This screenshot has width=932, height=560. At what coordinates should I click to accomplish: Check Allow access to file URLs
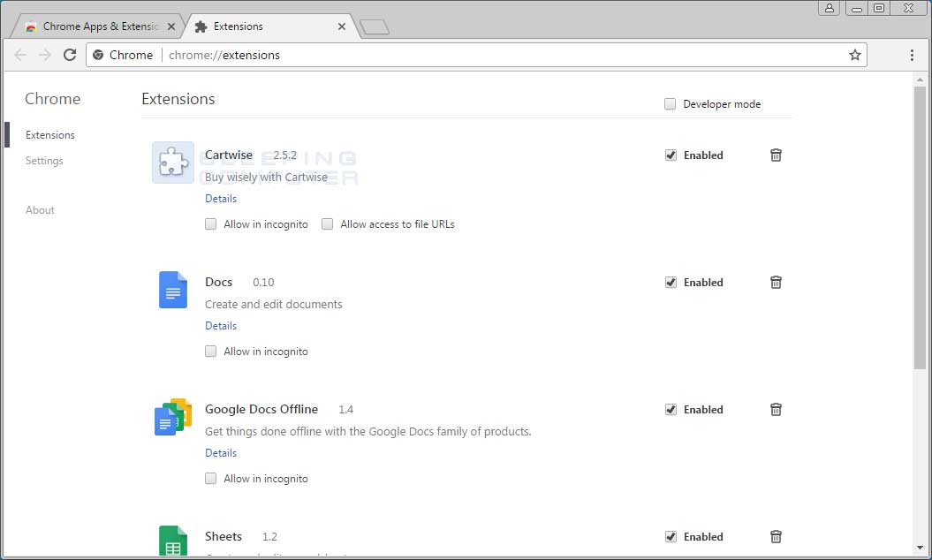pos(327,224)
